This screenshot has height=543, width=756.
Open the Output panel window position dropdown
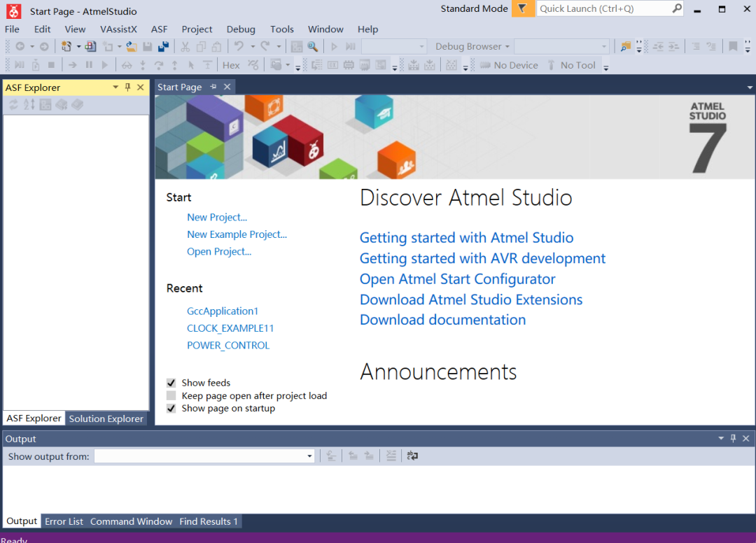(721, 439)
